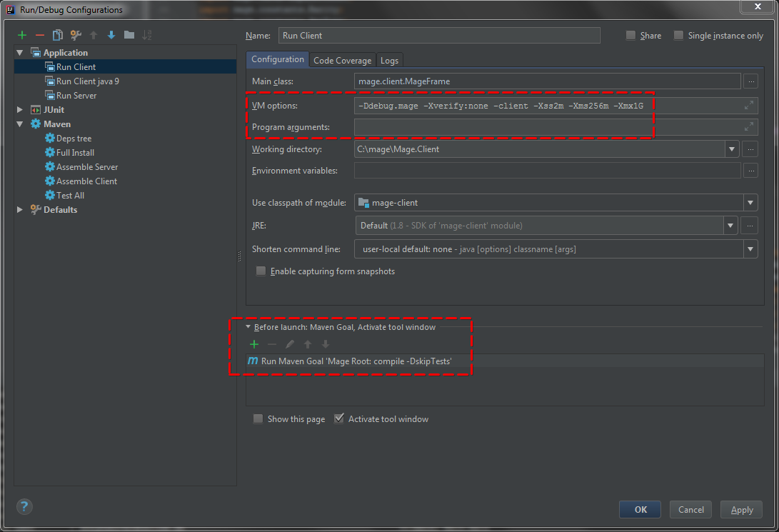Move configuration down with the blue arrow
Screen dimensions: 779x532
click(x=111, y=35)
